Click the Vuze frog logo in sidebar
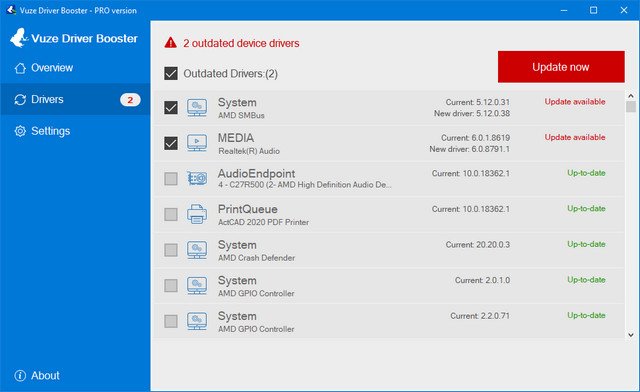The height and width of the screenshot is (392, 640). [x=18, y=38]
